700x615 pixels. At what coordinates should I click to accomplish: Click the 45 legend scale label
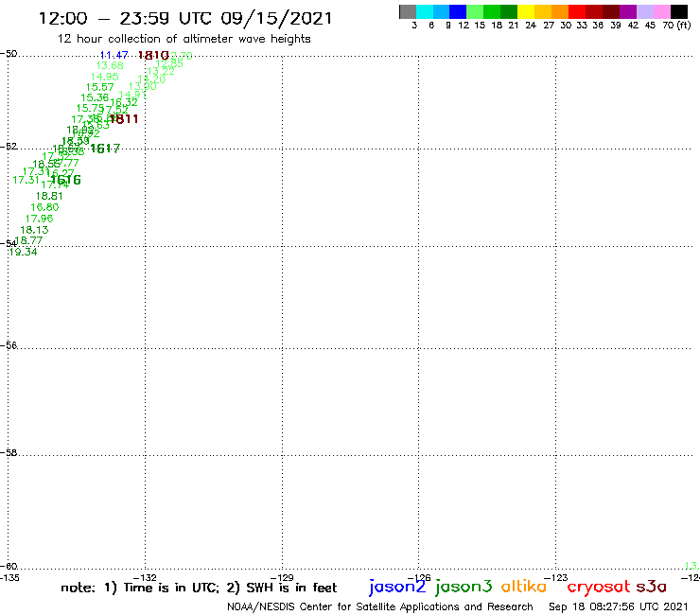point(650,25)
